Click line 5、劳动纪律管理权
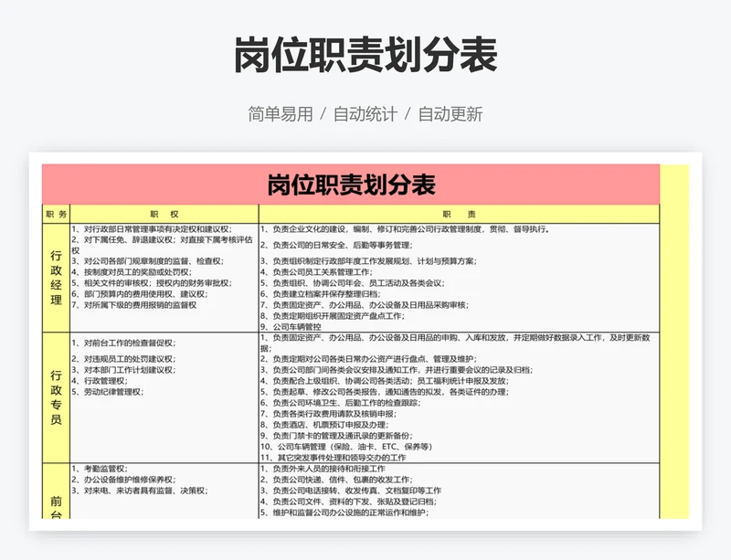The height and width of the screenshot is (560, 731). tap(108, 392)
